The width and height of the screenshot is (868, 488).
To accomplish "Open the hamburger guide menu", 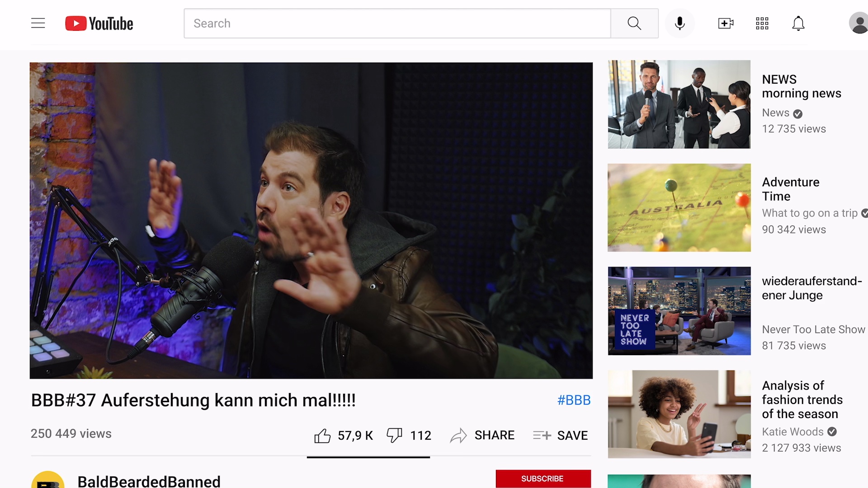I will pyautogui.click(x=38, y=23).
